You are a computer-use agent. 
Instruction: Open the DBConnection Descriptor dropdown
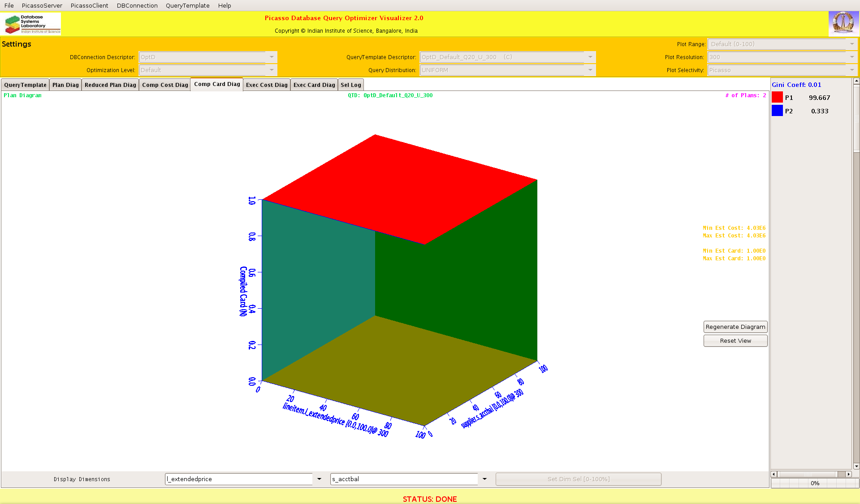click(272, 57)
